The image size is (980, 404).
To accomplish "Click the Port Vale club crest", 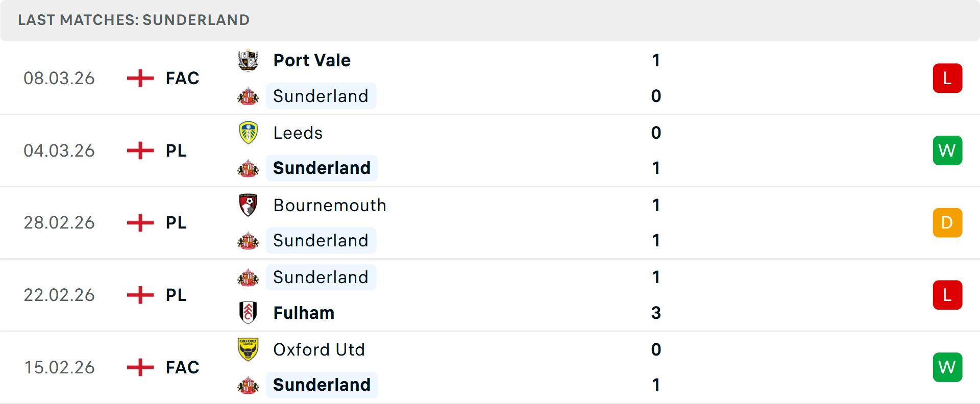I will pos(249,60).
